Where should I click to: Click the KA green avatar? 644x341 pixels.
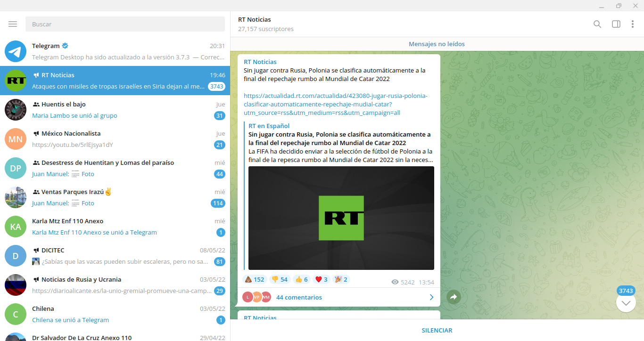pos(16,227)
